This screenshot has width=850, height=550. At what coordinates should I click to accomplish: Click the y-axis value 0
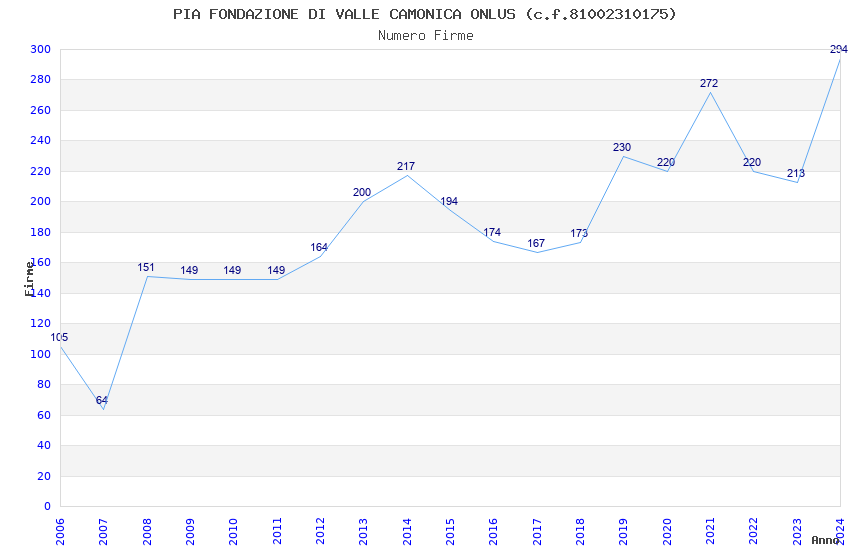[x=47, y=507]
